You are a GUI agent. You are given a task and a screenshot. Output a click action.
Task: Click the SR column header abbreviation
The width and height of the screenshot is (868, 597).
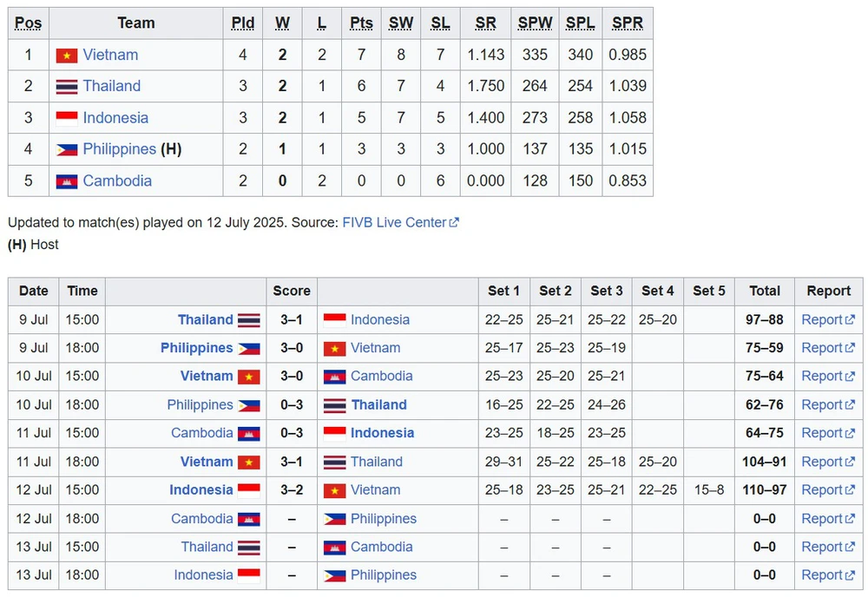[485, 23]
